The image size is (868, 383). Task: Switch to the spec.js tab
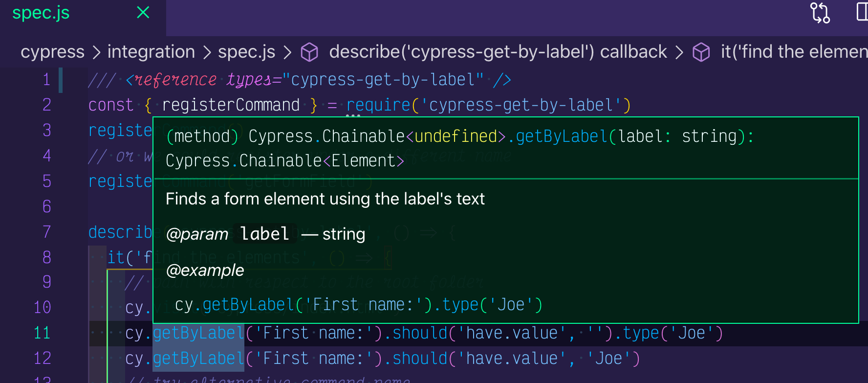coord(41,13)
